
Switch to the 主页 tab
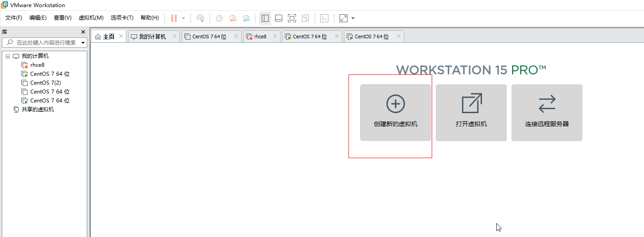point(109,37)
